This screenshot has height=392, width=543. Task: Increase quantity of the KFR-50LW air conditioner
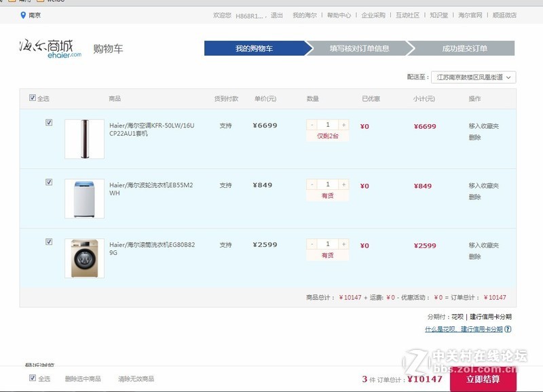pyautogui.click(x=343, y=125)
